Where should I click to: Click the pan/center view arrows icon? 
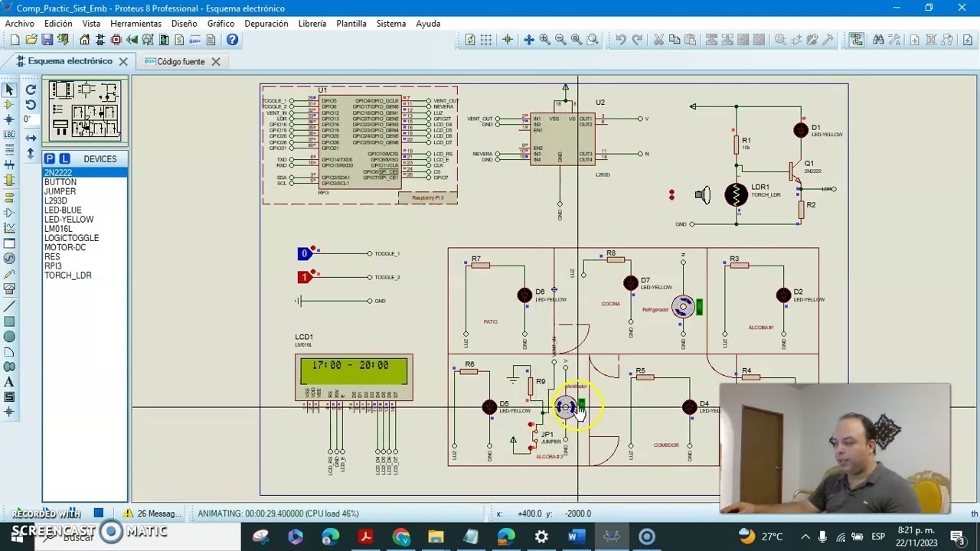529,40
